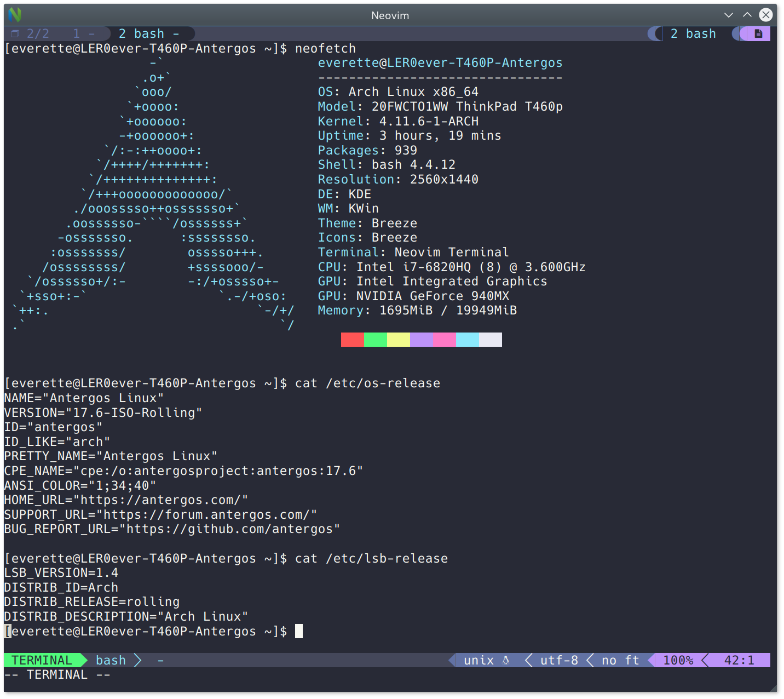Click the red swatch in the neofetch palette
This screenshot has width=784, height=699.
pos(352,340)
